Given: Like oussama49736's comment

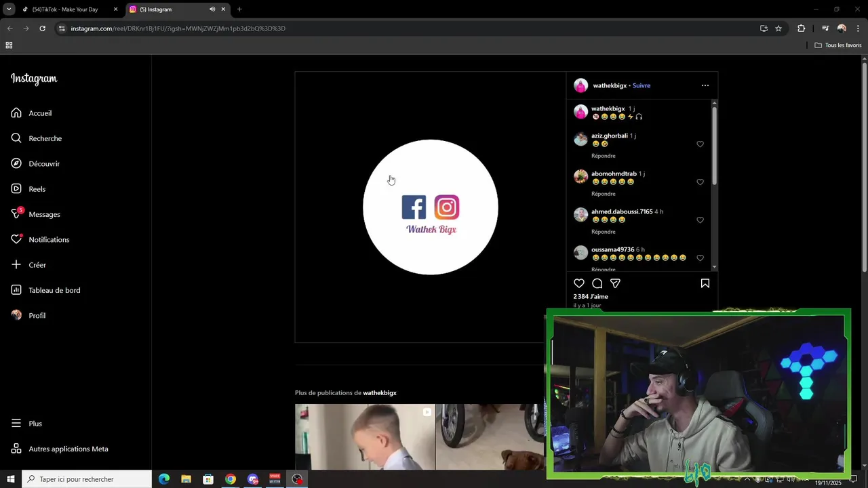Looking at the screenshot, I should (x=701, y=258).
